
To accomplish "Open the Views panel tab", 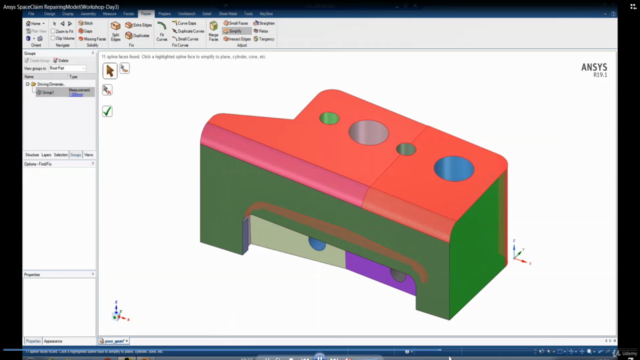I will [x=89, y=155].
